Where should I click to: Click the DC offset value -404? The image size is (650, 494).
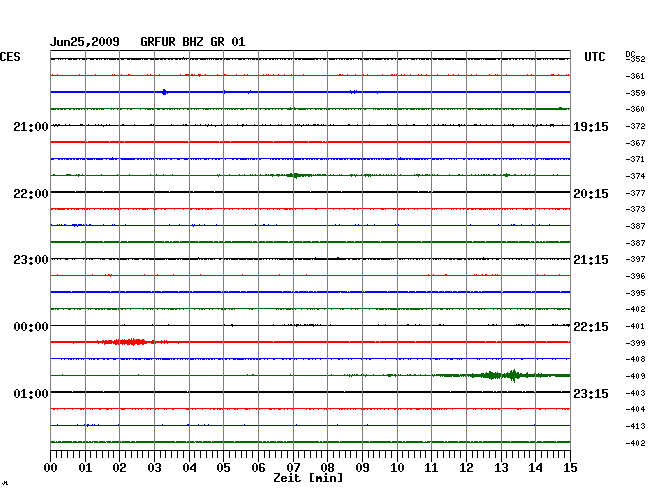635,409
